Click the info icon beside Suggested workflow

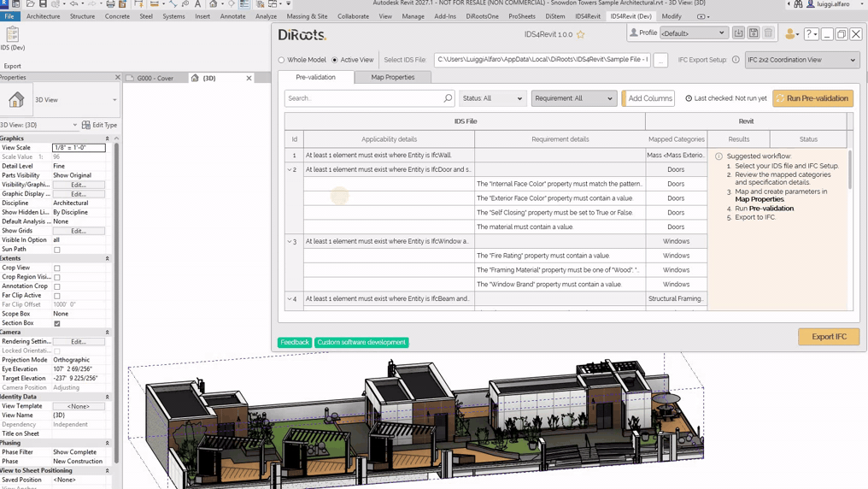tap(718, 156)
